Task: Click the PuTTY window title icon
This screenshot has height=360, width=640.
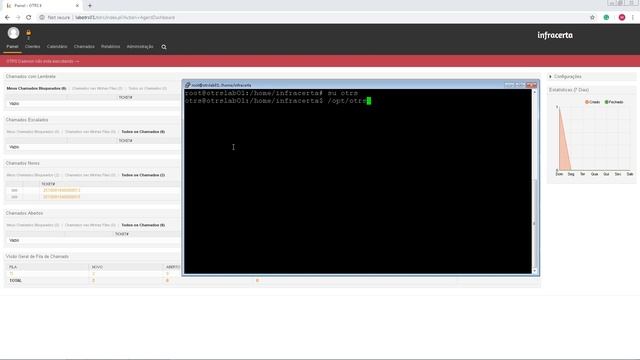Action: [x=187, y=85]
